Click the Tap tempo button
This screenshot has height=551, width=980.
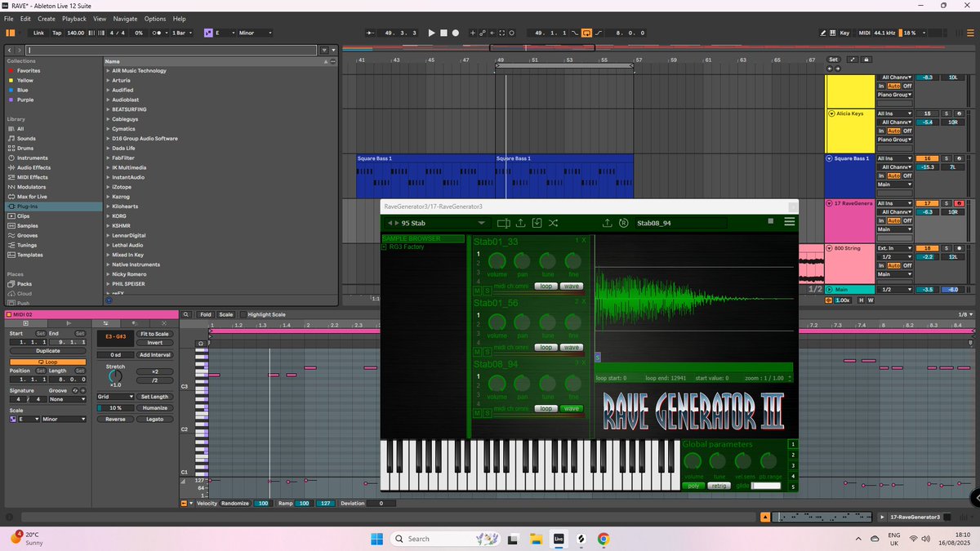point(57,33)
